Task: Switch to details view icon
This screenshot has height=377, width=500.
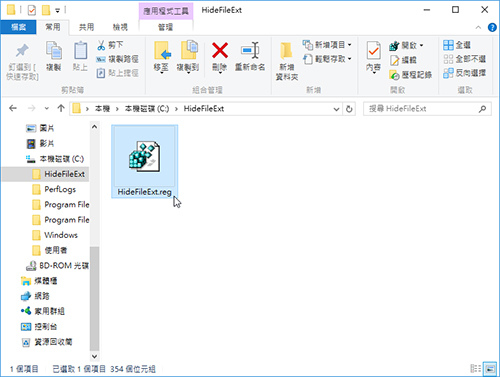Action: coord(475,368)
